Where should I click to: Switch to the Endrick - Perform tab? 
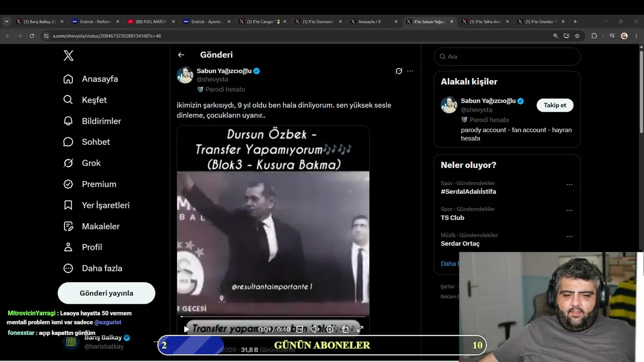click(96, 22)
